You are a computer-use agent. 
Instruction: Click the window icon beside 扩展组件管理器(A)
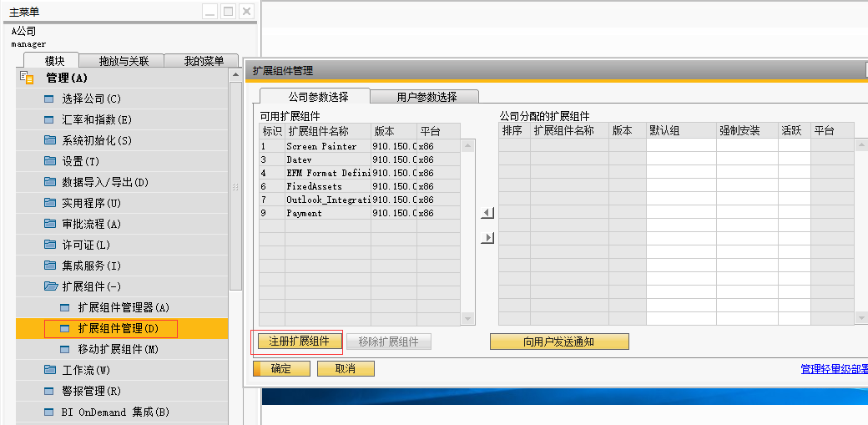(x=65, y=307)
